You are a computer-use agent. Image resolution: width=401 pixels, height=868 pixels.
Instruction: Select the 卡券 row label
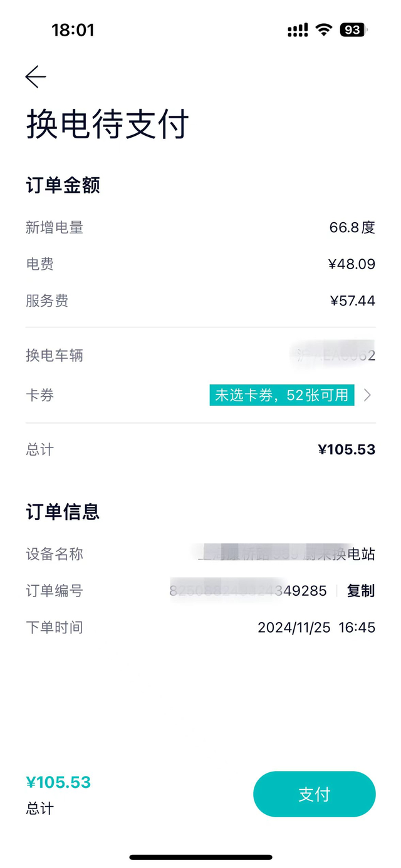coord(40,395)
